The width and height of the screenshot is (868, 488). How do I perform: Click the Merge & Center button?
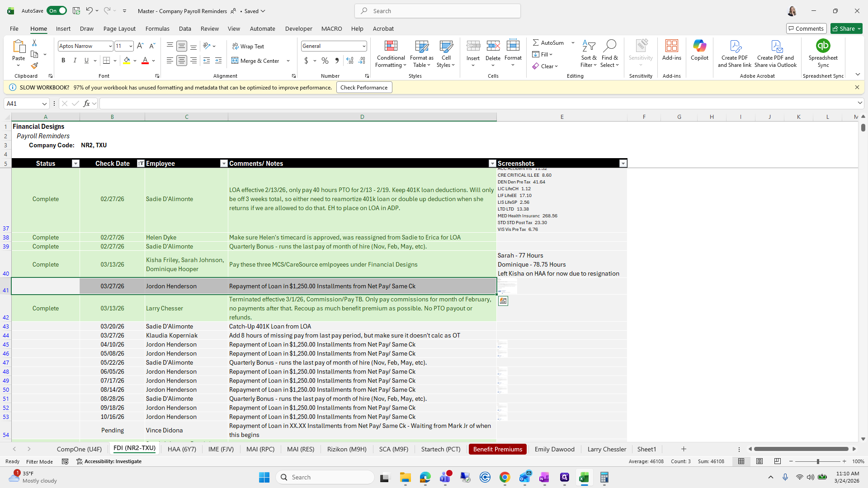256,61
